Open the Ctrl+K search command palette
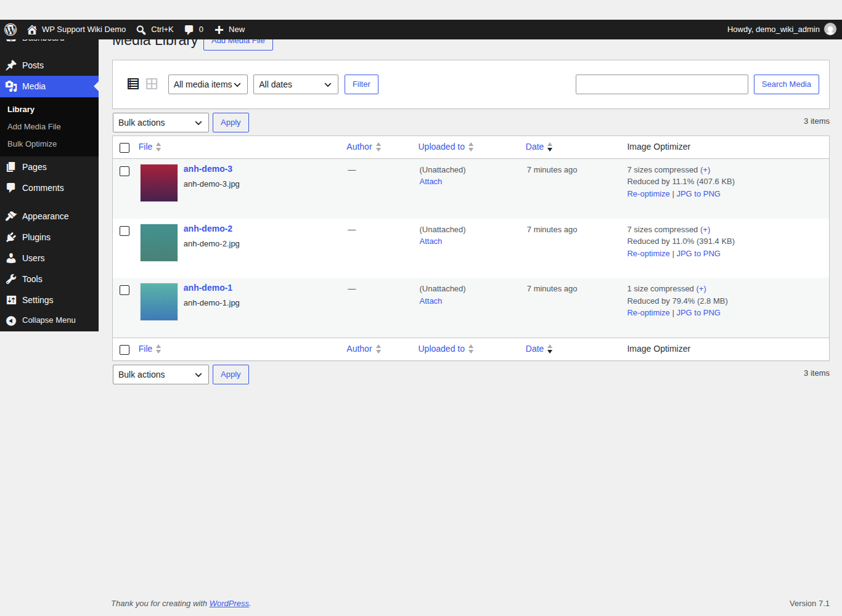 [155, 29]
